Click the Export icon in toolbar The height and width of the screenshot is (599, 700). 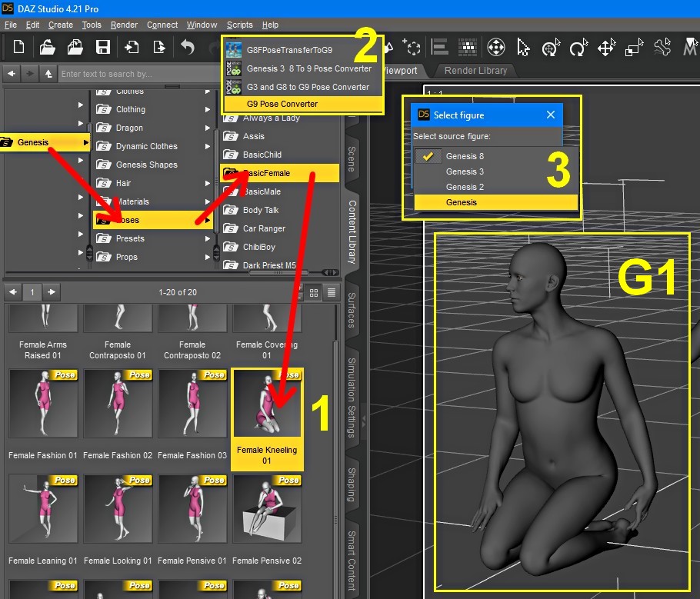point(159,47)
